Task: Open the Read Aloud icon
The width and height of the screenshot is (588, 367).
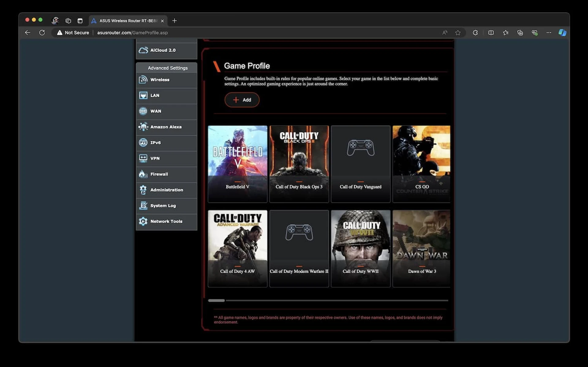Action: (x=445, y=32)
